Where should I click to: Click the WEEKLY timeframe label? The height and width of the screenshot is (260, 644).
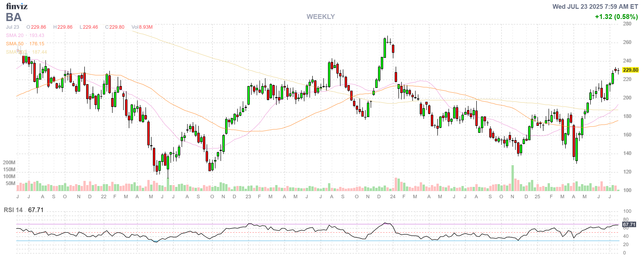coord(321,17)
